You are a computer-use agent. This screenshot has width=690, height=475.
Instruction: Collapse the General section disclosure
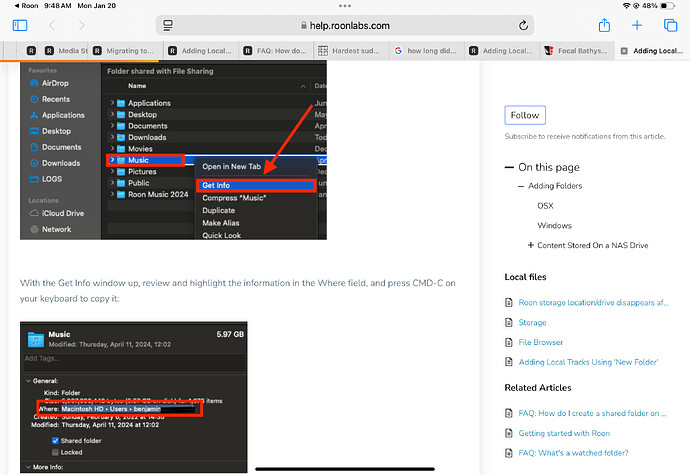[x=29, y=381]
